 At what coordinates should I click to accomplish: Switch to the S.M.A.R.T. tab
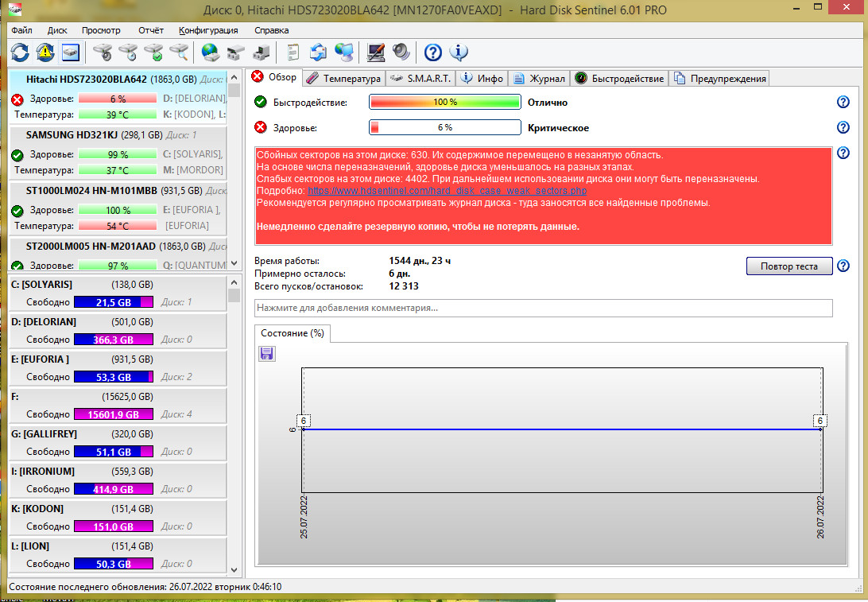(x=420, y=79)
